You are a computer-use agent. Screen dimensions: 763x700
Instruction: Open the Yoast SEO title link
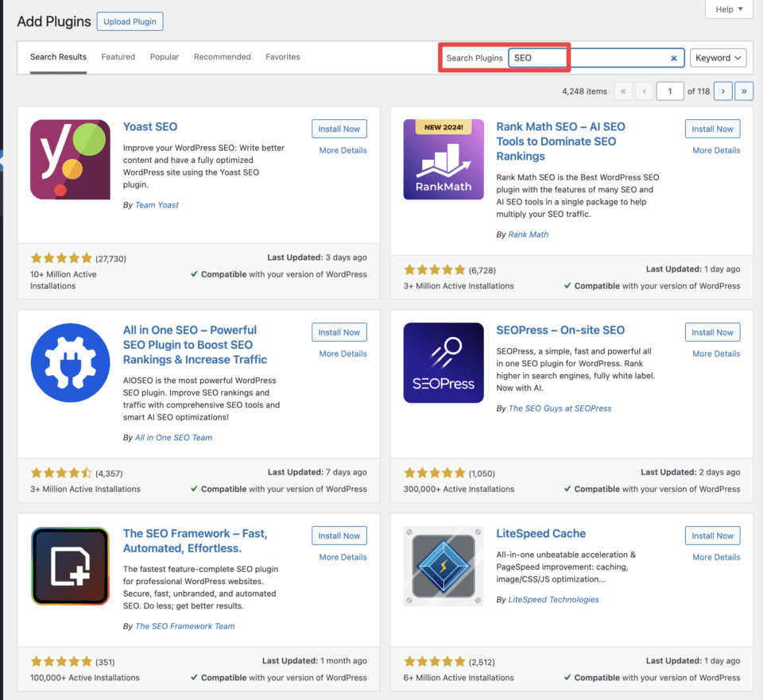point(150,127)
